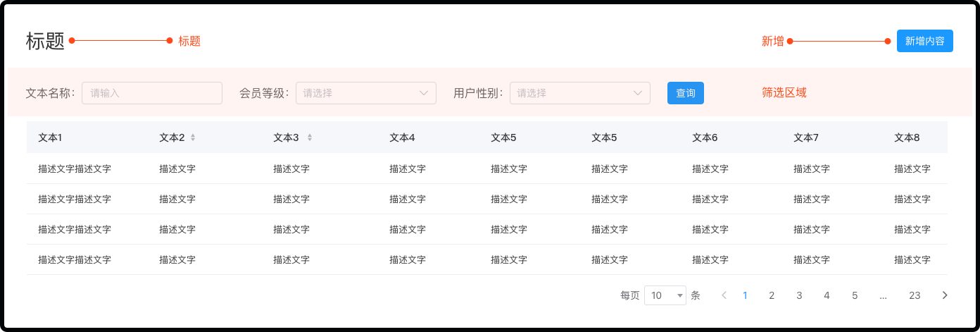Viewport: 980px width, 332px height.
Task: Focus the 文本名称 input field
Action: coord(152,93)
